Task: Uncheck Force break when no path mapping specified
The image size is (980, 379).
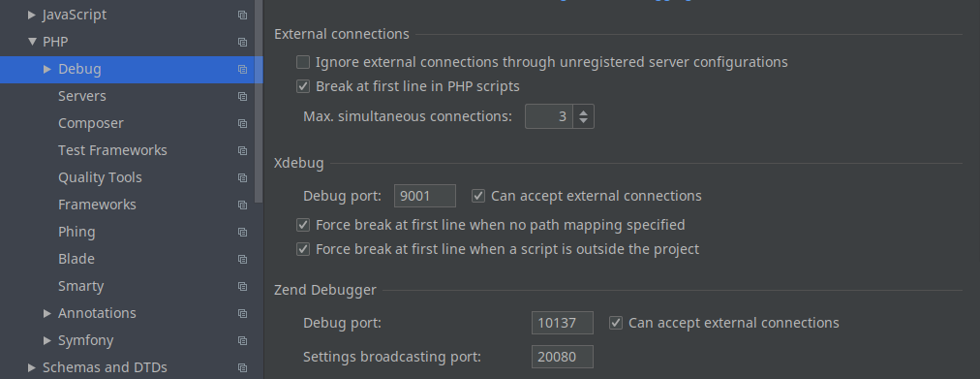Action: coord(303,225)
